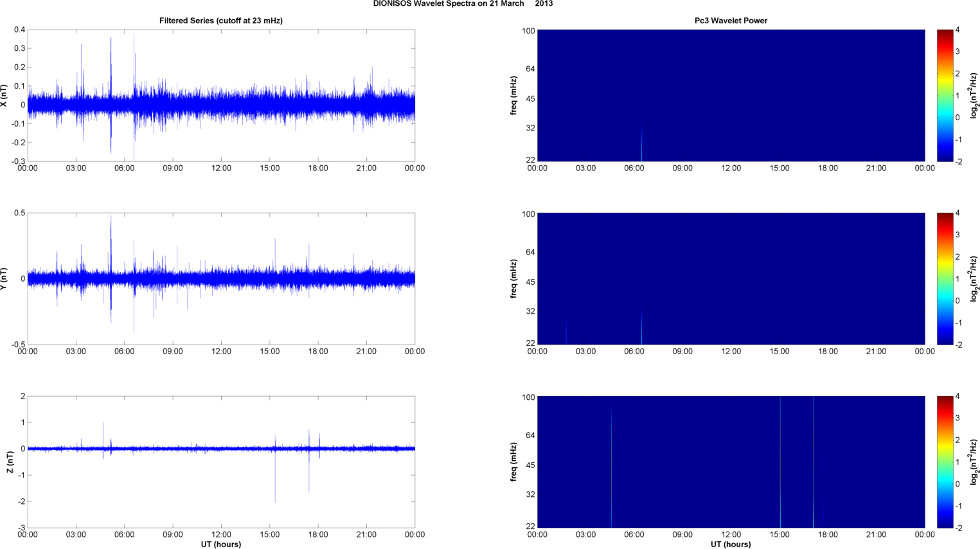Click the "Y (nT)" axis label
This screenshot has width=980, height=549.
coord(4,279)
